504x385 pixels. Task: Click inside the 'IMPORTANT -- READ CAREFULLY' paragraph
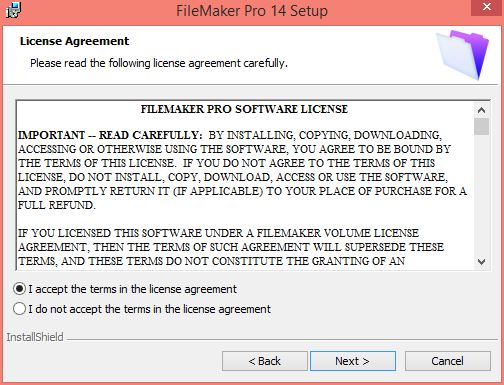[x=242, y=170]
